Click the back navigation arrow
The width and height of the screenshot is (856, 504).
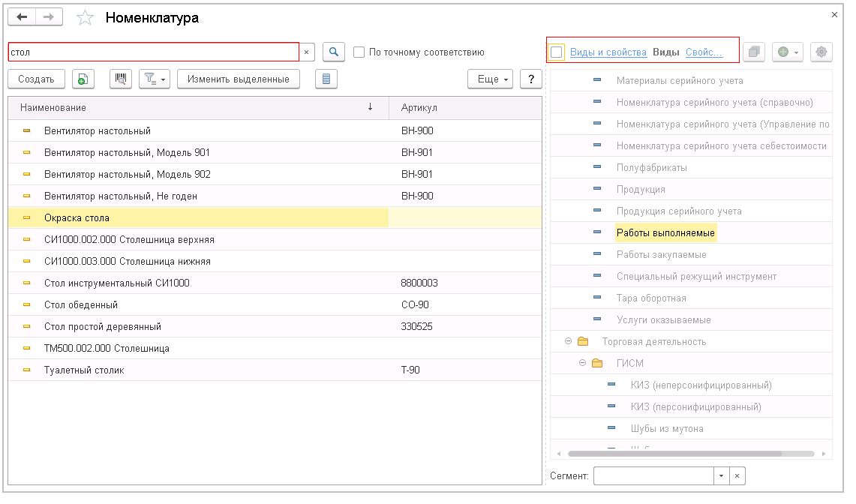point(22,17)
